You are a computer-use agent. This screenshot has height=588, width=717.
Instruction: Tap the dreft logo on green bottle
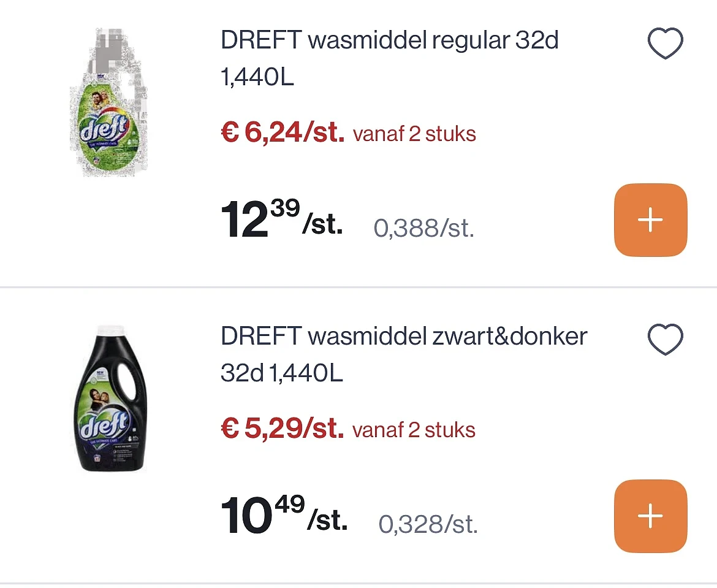pos(104,128)
